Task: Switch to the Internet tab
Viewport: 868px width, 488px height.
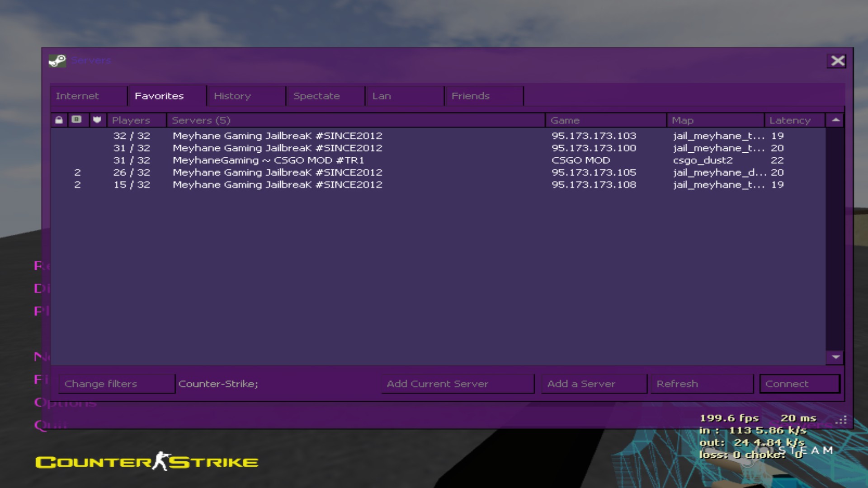Action: click(89, 96)
